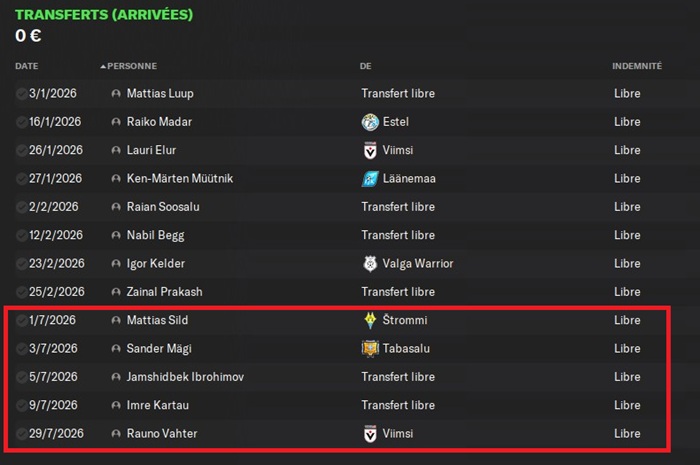
Task: Click the Estel club badge
Action: click(x=370, y=122)
